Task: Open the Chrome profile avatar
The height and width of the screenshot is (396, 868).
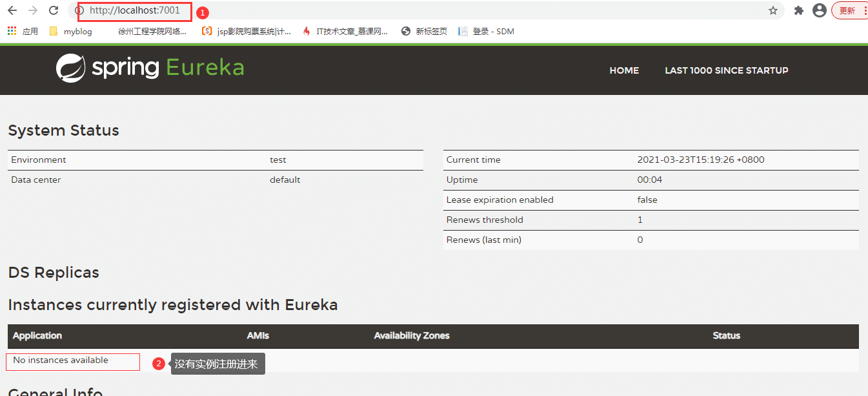Action: coord(820,10)
